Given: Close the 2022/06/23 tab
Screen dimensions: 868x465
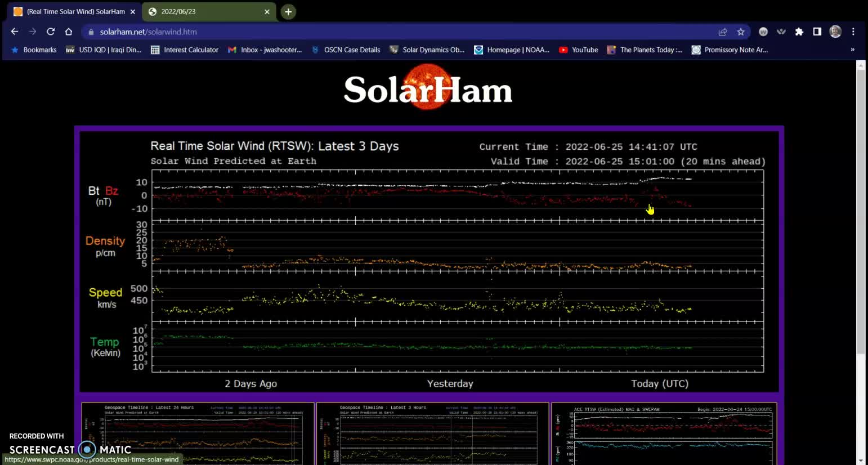Looking at the screenshot, I should pos(267,12).
